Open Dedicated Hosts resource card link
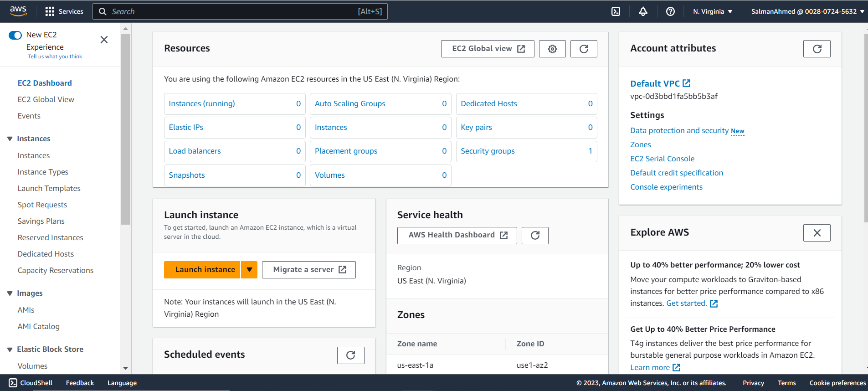Image resolution: width=868 pixels, height=391 pixels. click(489, 103)
